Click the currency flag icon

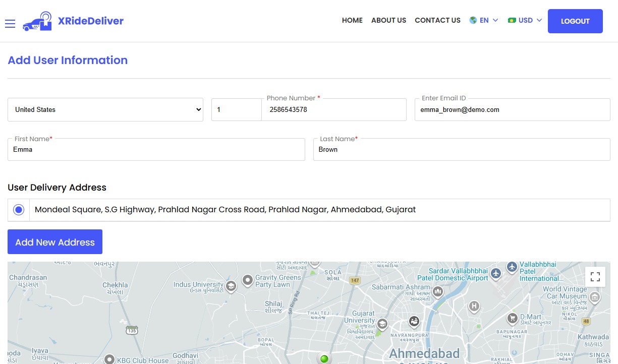click(x=512, y=20)
